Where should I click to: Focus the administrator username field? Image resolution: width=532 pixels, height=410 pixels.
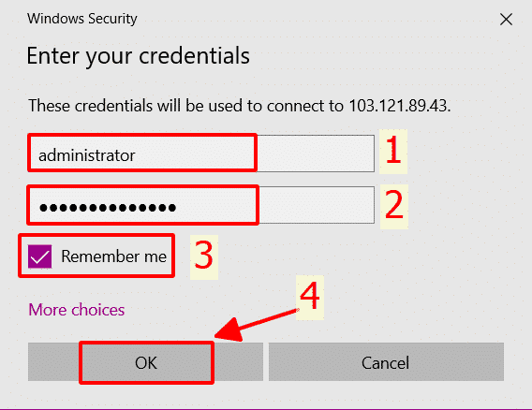pos(201,154)
